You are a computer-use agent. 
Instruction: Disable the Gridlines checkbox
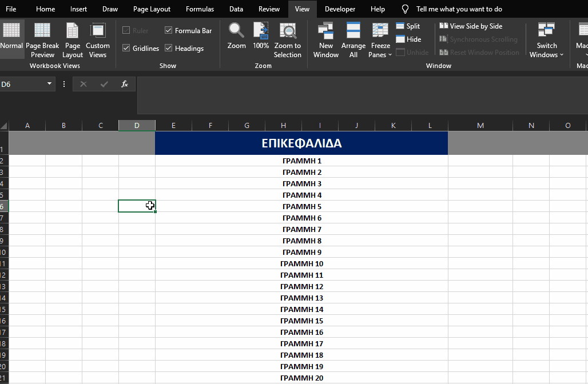(x=126, y=48)
